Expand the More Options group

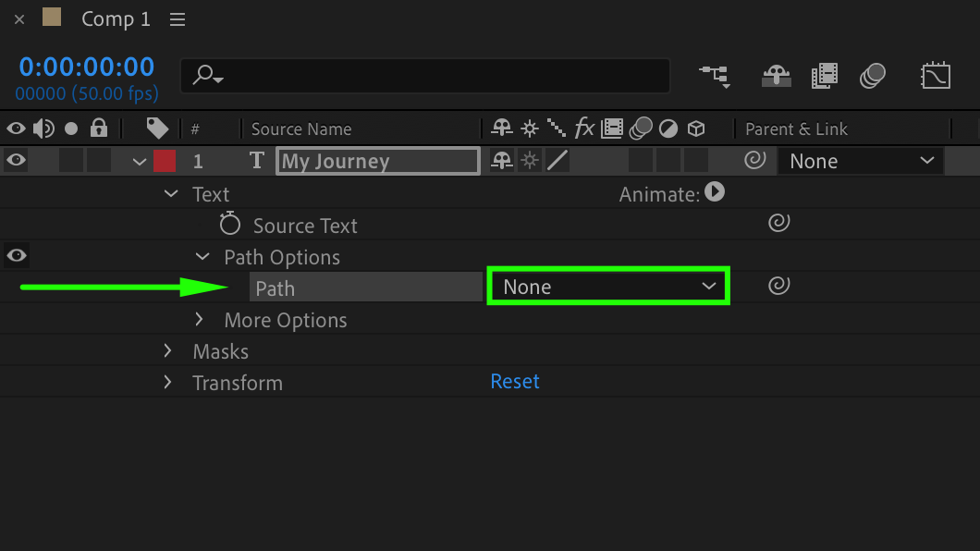199,320
